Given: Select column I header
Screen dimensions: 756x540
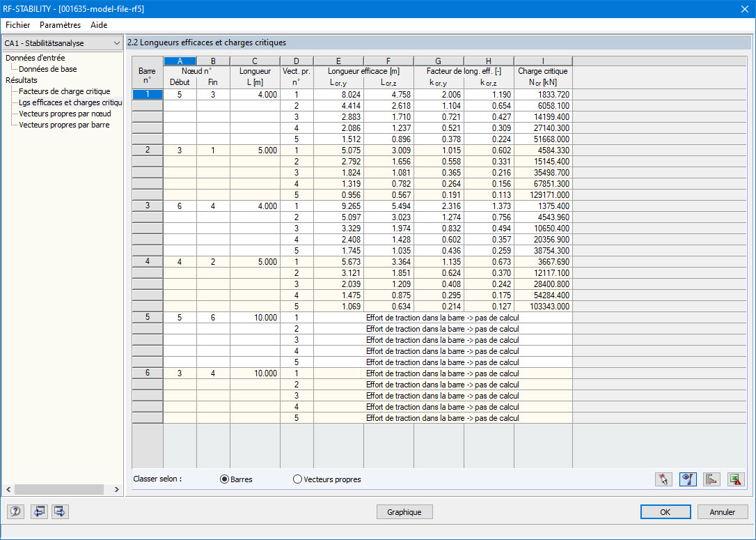Looking at the screenshot, I should click(x=543, y=61).
